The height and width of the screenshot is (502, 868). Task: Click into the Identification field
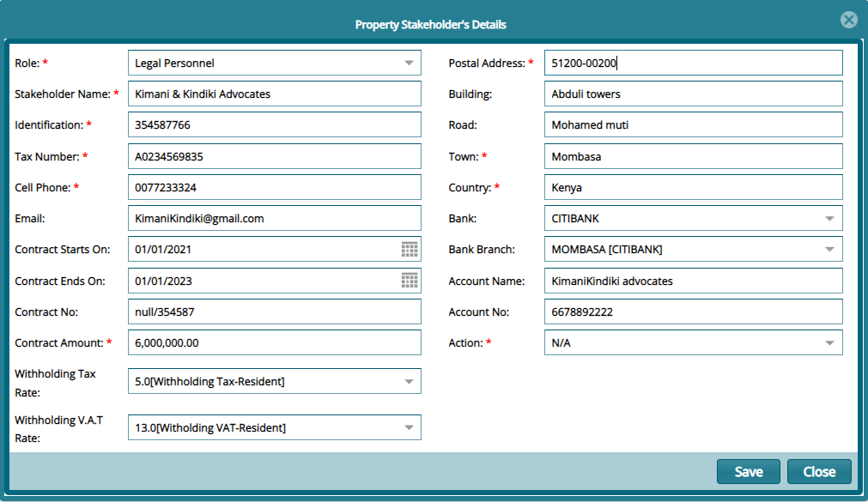tap(275, 125)
